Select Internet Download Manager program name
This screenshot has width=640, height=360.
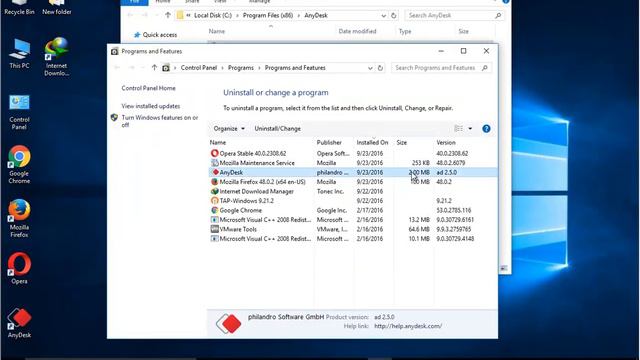pyautogui.click(x=256, y=191)
